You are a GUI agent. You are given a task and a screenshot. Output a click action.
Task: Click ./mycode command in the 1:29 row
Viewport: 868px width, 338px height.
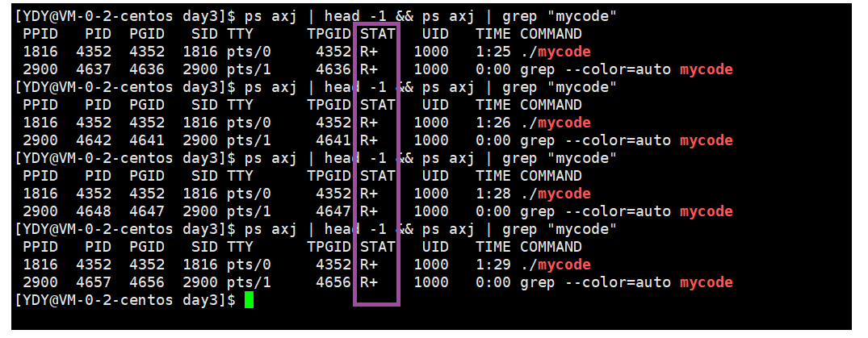[556, 265]
